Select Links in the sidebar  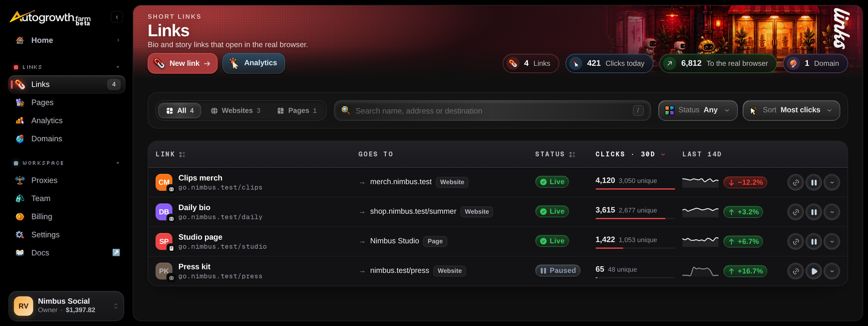click(66, 84)
